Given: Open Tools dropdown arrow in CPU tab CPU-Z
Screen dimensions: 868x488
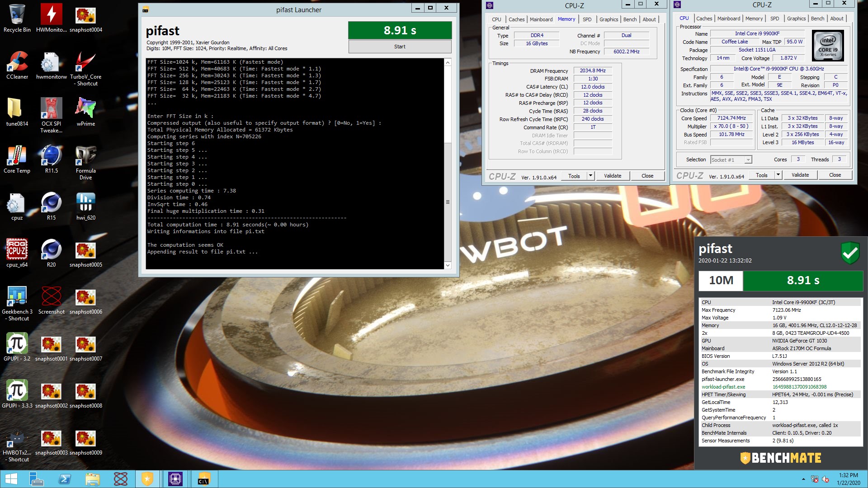Looking at the screenshot, I should pyautogui.click(x=778, y=175).
